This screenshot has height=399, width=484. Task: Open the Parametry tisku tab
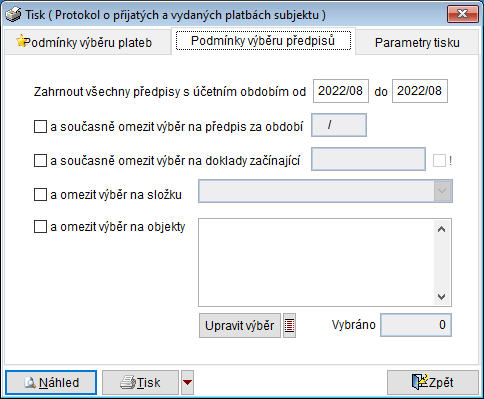[x=417, y=42]
